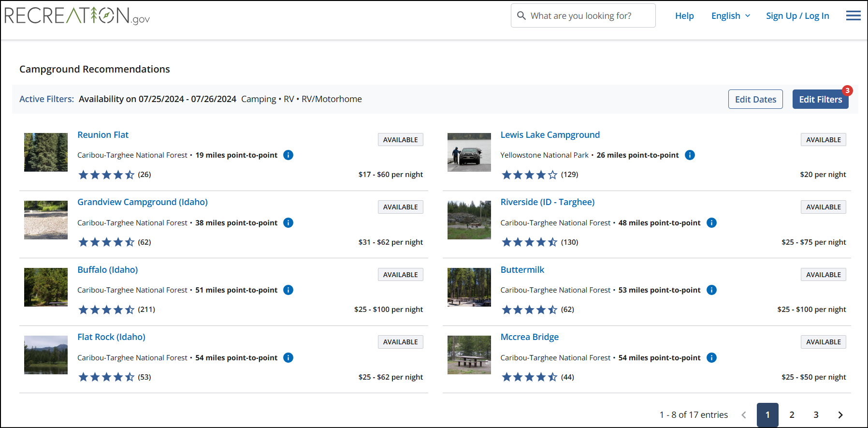
Task: Click the info icon for Reunion Flat distance
Action: pyautogui.click(x=288, y=155)
